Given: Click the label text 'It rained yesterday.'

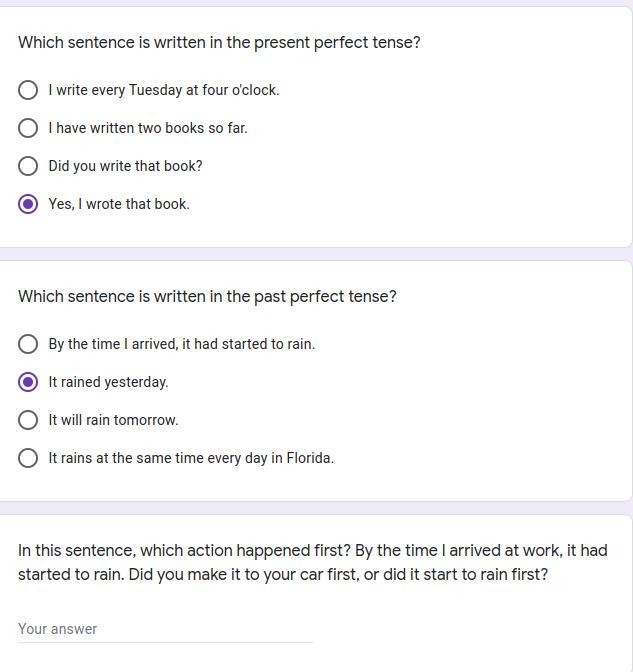Looking at the screenshot, I should pos(108,382).
